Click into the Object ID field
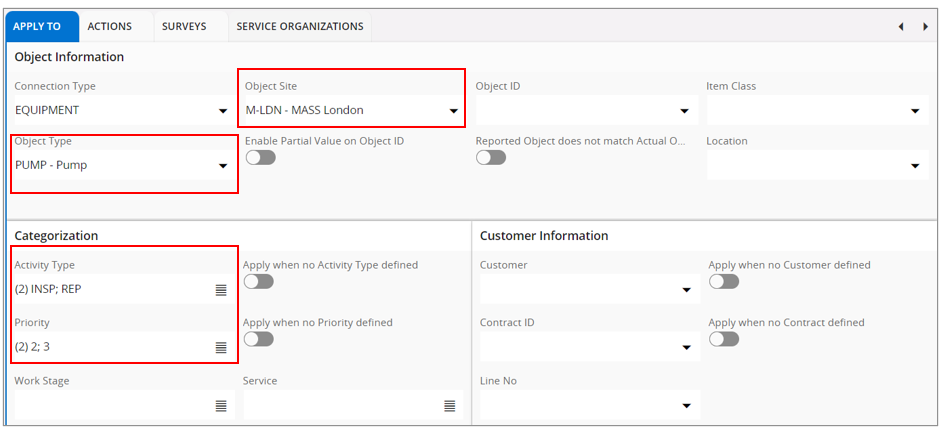942x427 pixels. click(575, 111)
